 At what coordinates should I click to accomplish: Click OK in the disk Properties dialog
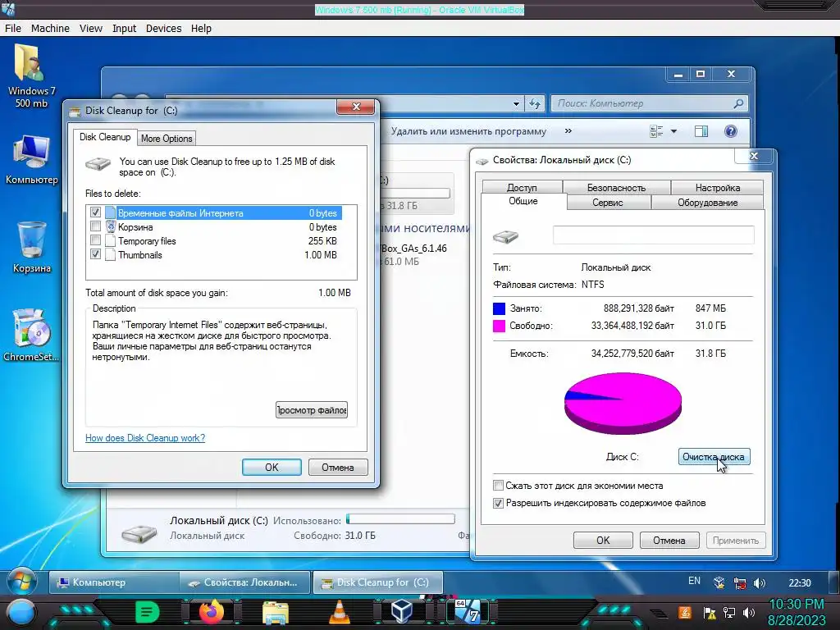[603, 540]
